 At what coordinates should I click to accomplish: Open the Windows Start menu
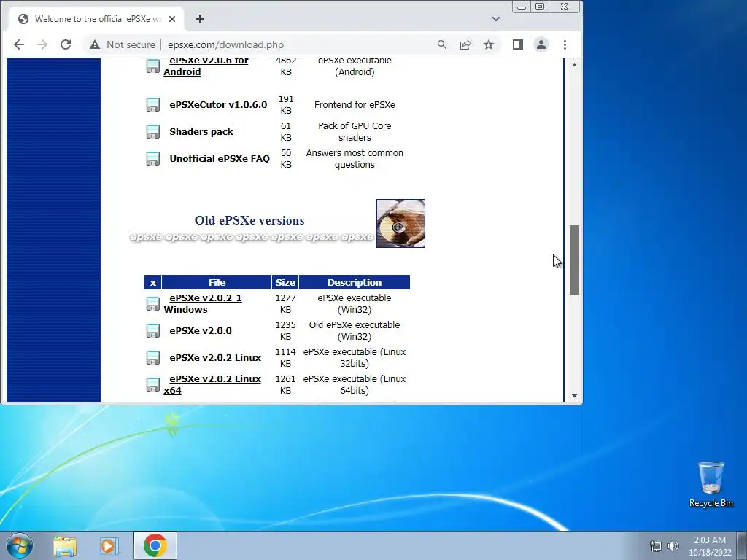click(20, 545)
